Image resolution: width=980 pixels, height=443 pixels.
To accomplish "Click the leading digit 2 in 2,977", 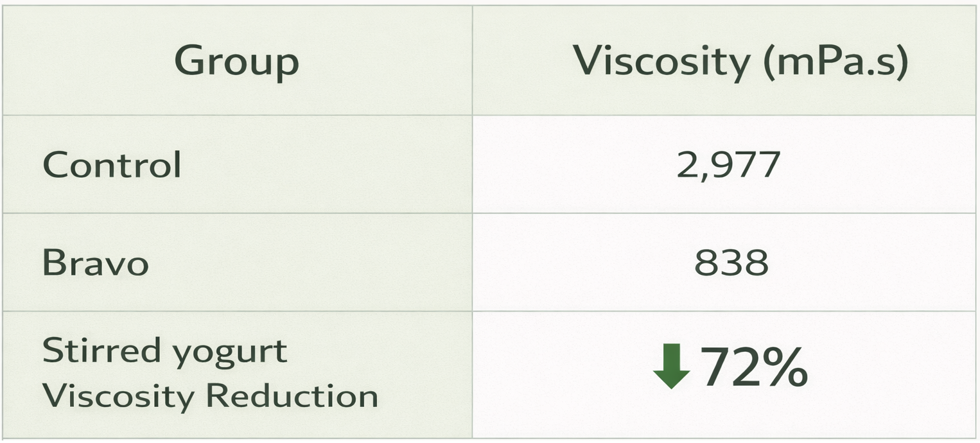I will coord(686,165).
